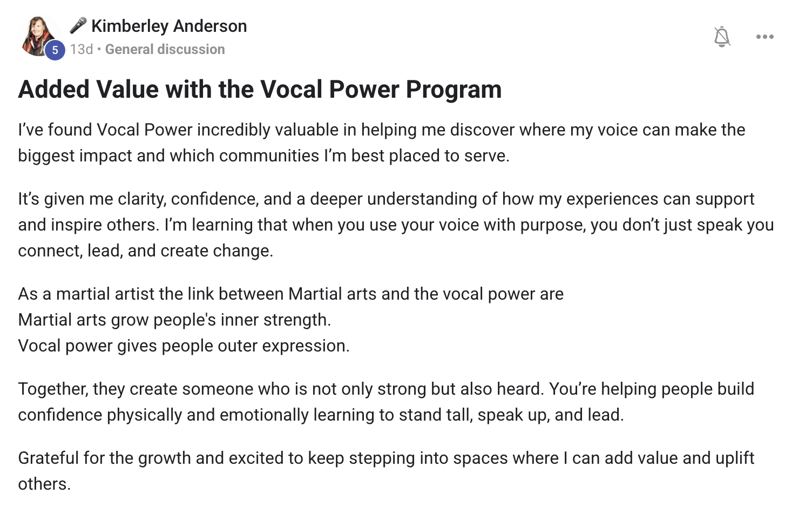Click "Vocal power gives people outer expression" line
The height and width of the screenshot is (514, 812).
click(184, 346)
